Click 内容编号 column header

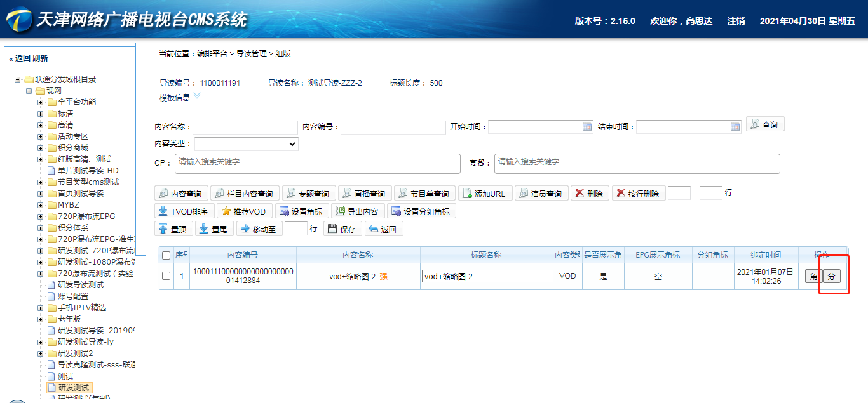[x=242, y=255]
